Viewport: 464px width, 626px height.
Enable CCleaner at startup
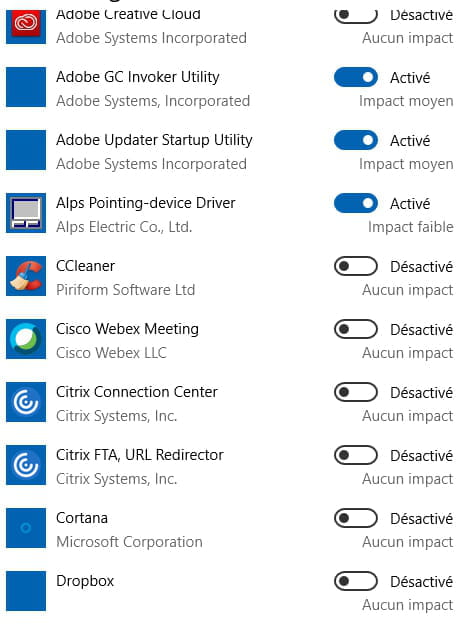click(x=356, y=266)
